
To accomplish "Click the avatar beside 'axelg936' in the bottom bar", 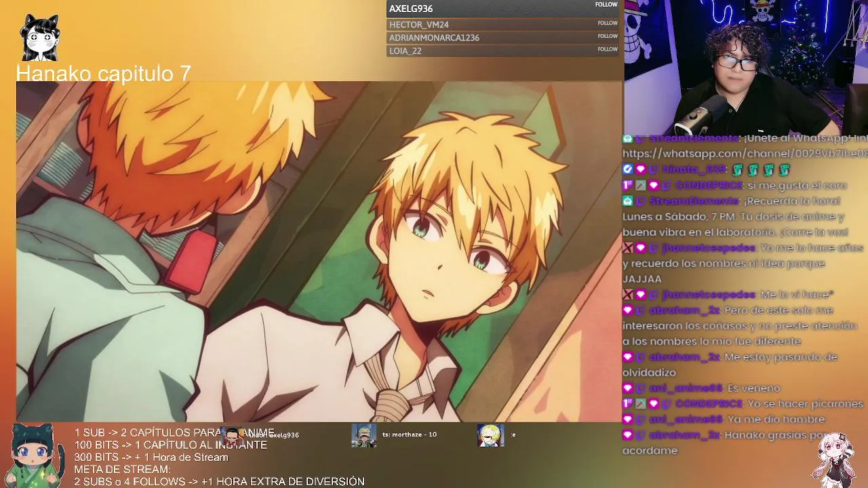I will [x=233, y=435].
